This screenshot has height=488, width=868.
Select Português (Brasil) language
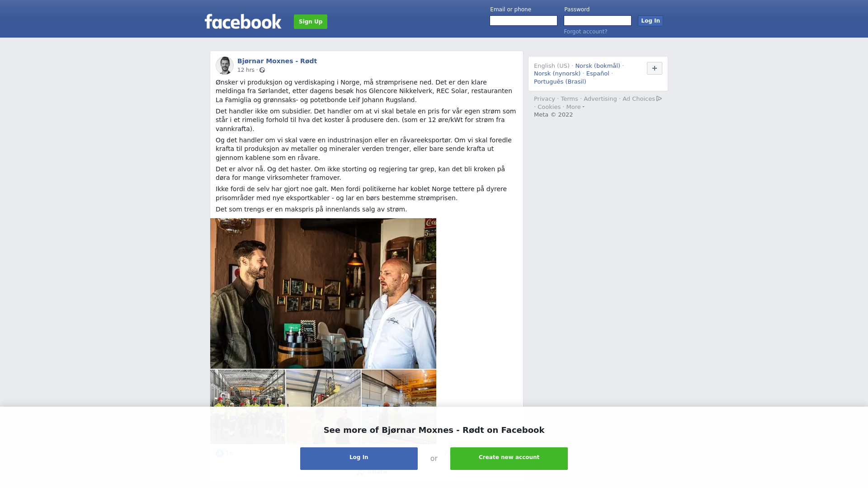coord(560,82)
